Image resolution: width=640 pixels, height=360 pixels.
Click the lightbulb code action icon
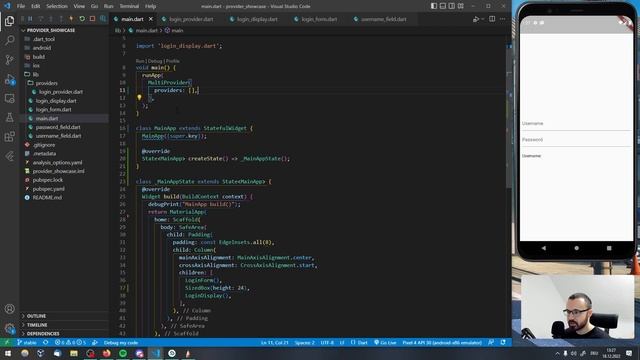click(139, 97)
